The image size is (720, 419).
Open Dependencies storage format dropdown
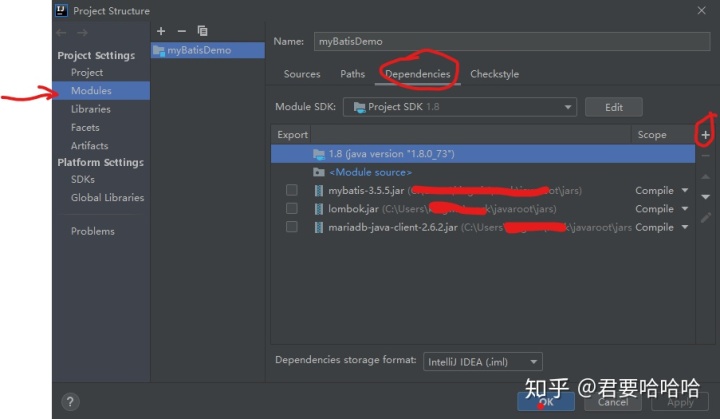pos(483,362)
